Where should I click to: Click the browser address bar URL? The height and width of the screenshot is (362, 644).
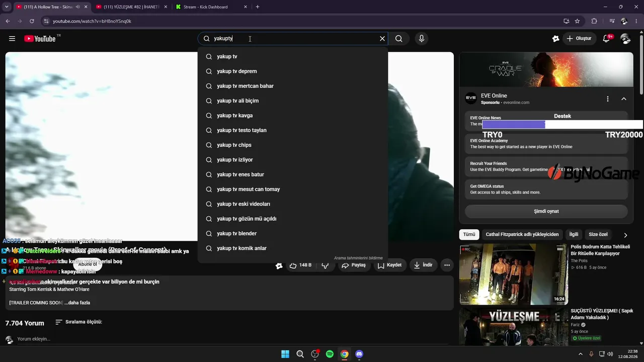(x=92, y=21)
